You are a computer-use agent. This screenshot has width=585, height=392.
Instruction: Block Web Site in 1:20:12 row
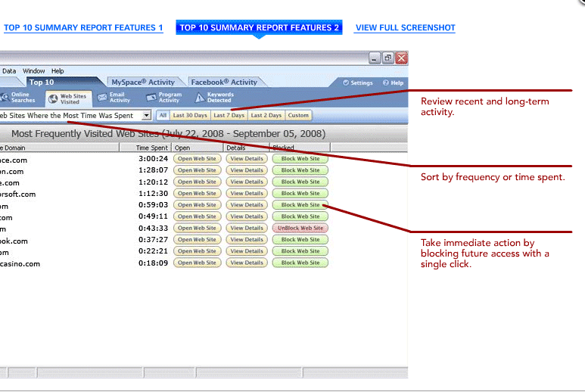[x=300, y=182]
